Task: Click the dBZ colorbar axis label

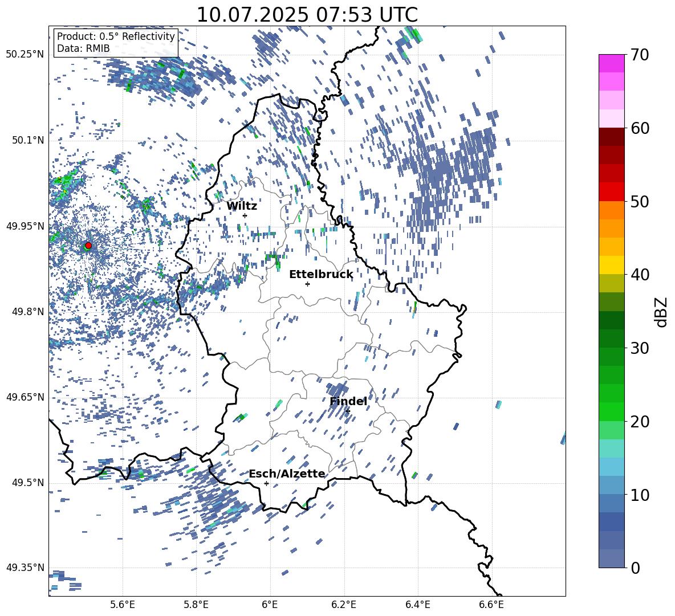Action: click(x=662, y=312)
